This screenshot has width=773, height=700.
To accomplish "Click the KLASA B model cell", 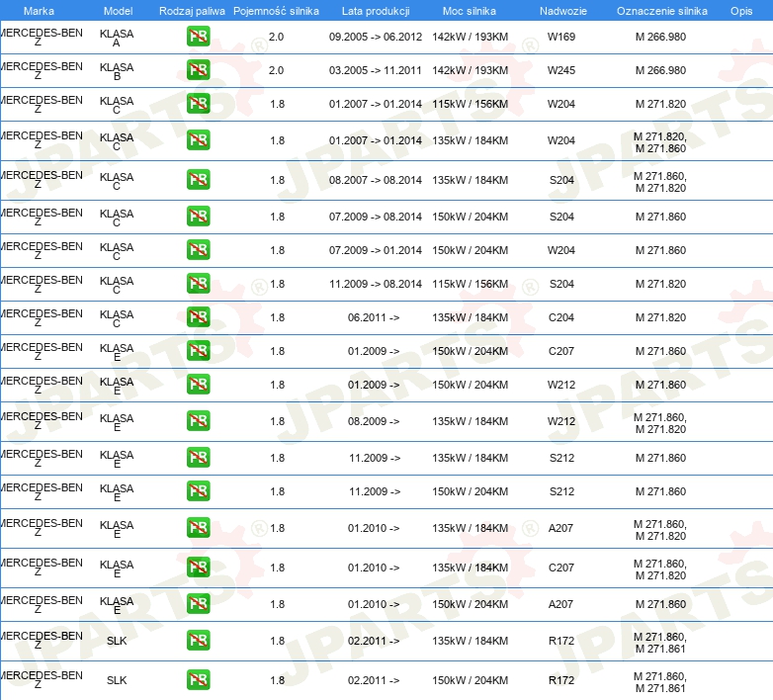I will [x=117, y=71].
